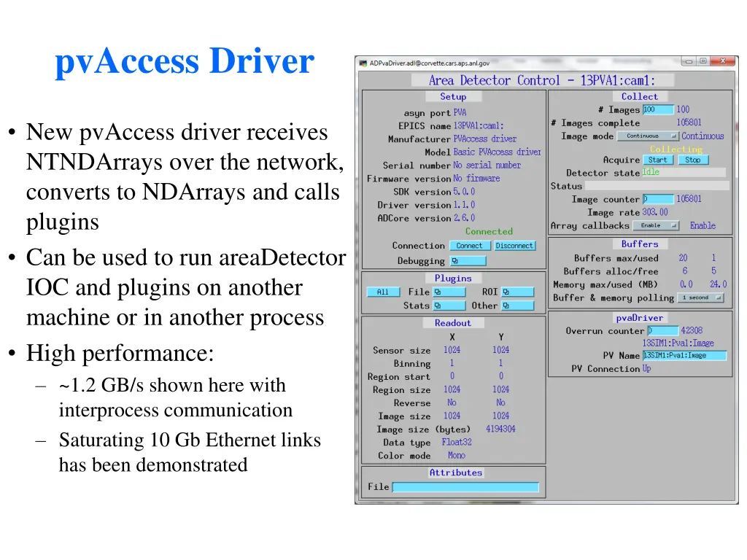This screenshot has height=560, width=747.
Task: Open the Other plugin related display icon
Action: point(519,306)
